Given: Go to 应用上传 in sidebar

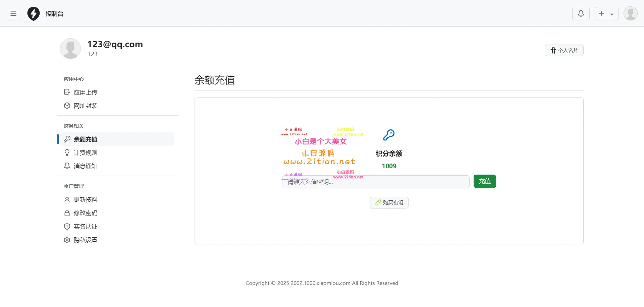Looking at the screenshot, I should pos(85,92).
